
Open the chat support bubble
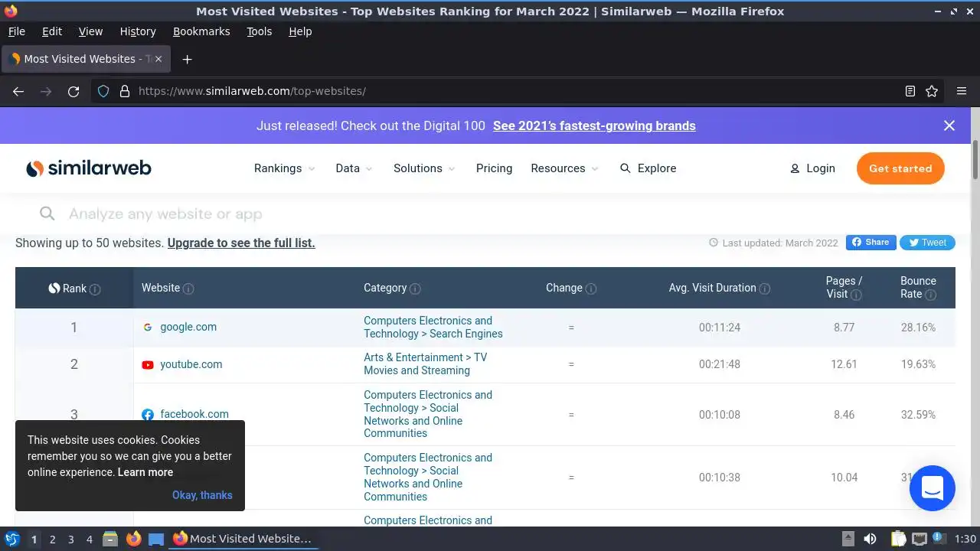click(933, 488)
